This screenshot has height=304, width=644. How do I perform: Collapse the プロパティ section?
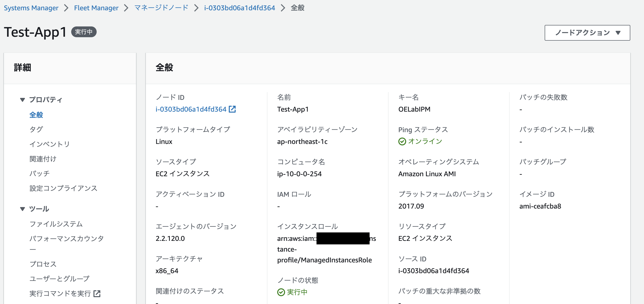[23, 99]
